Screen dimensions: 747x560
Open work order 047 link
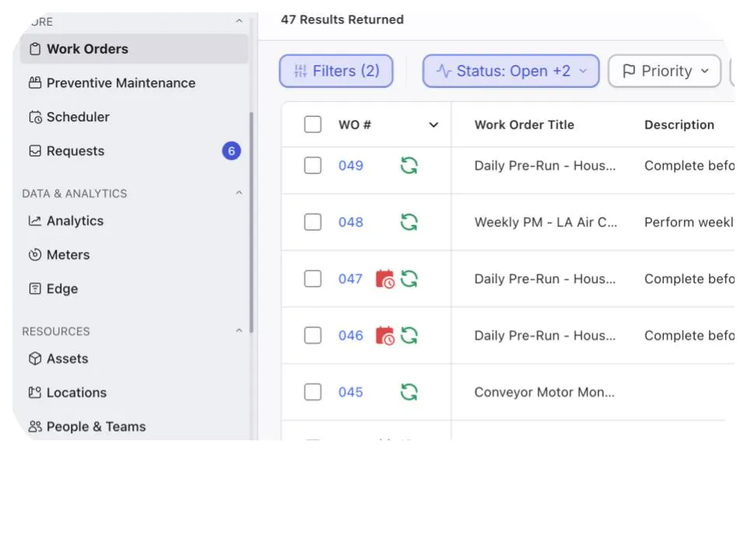[350, 278]
